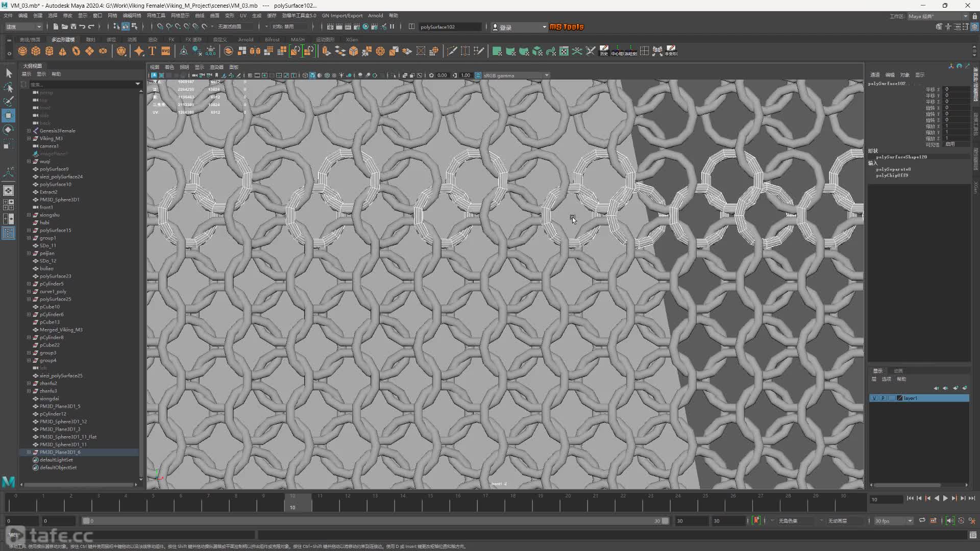Toggle playback audio speaker button

(x=949, y=520)
